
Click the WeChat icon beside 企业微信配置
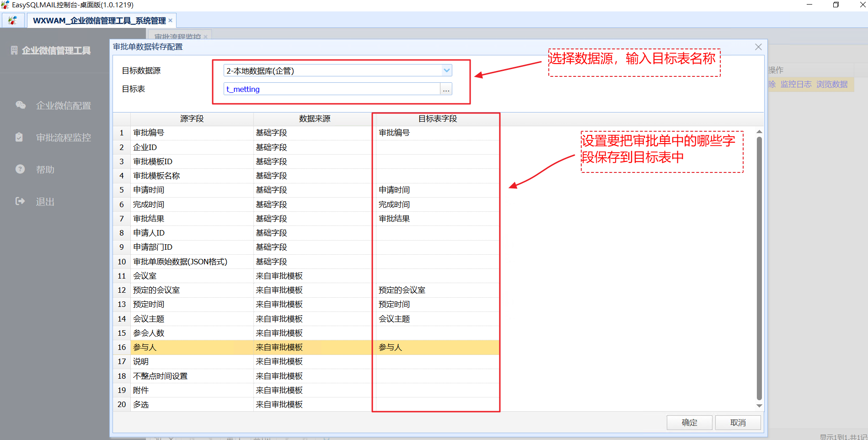coord(21,105)
